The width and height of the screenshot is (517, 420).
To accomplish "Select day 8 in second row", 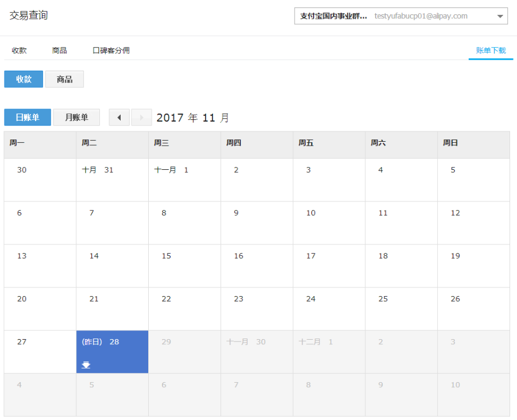I will [184, 223].
